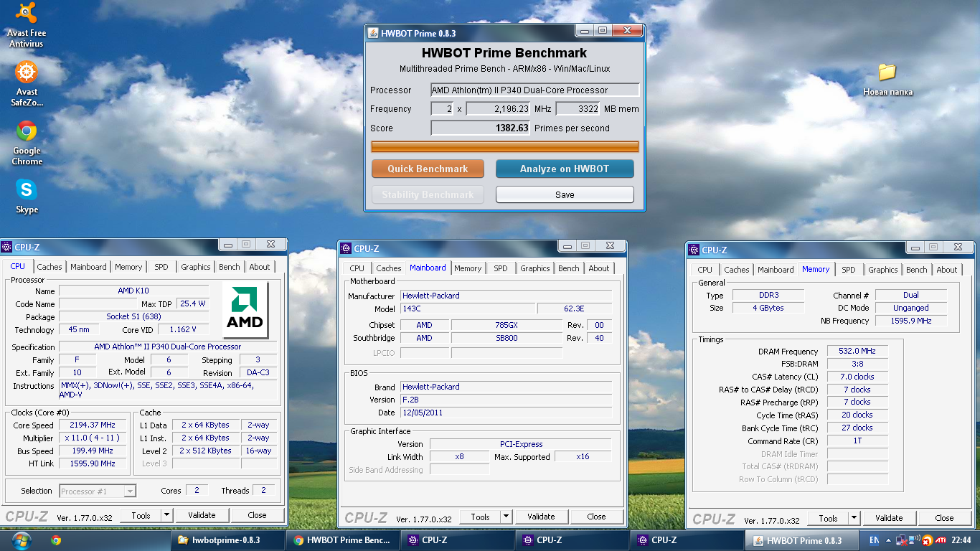This screenshot has height=551, width=980.
Task: Open Mainboard tab in CPU-Z Memory window
Action: [x=776, y=270]
